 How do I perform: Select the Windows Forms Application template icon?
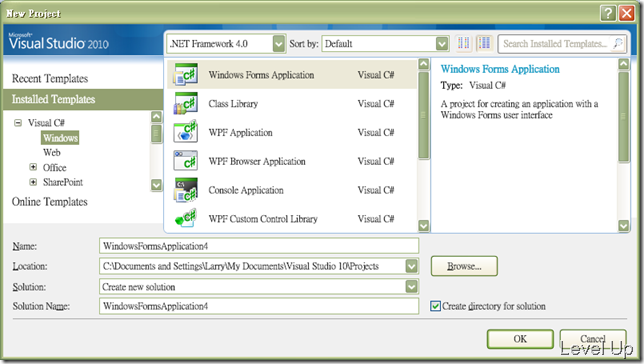click(x=186, y=74)
